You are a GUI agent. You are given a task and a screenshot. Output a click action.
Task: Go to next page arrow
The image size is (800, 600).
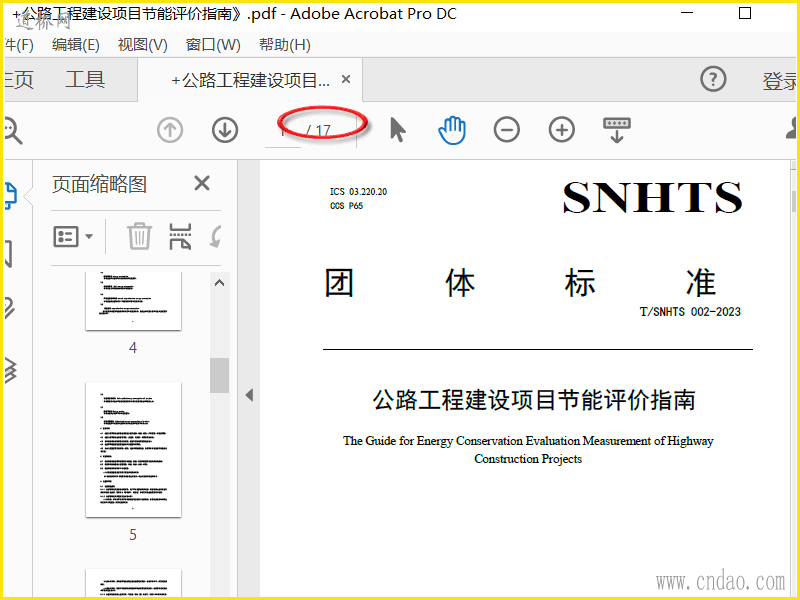click(x=225, y=130)
